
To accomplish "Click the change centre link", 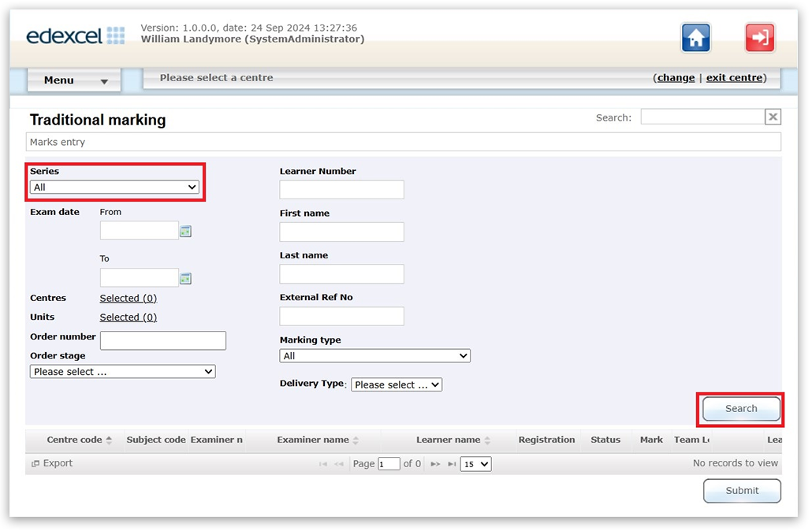I will tap(676, 78).
